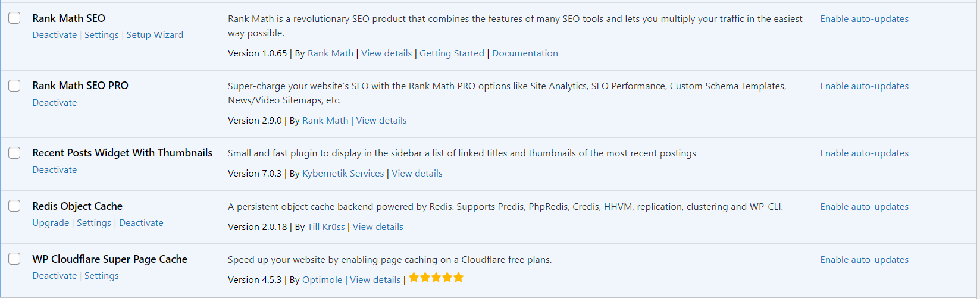Deactivate Redis Object Cache
Viewport: 980px width, 299px height.
coord(141,223)
